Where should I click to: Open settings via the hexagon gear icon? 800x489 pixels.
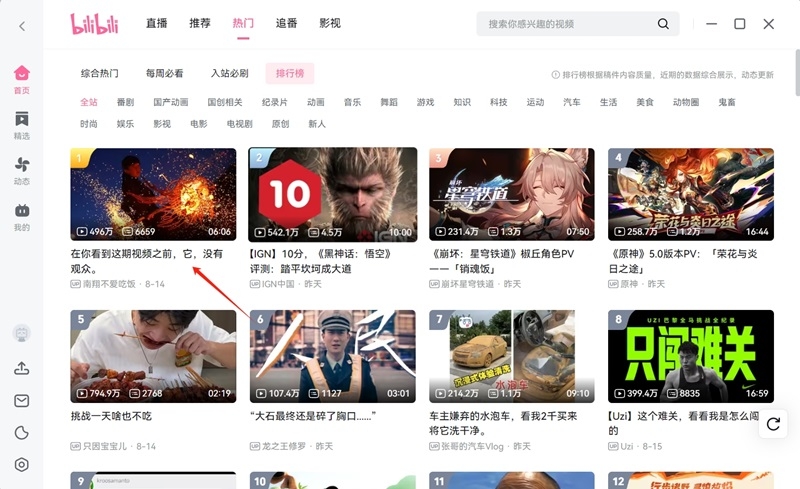pyautogui.click(x=21, y=464)
